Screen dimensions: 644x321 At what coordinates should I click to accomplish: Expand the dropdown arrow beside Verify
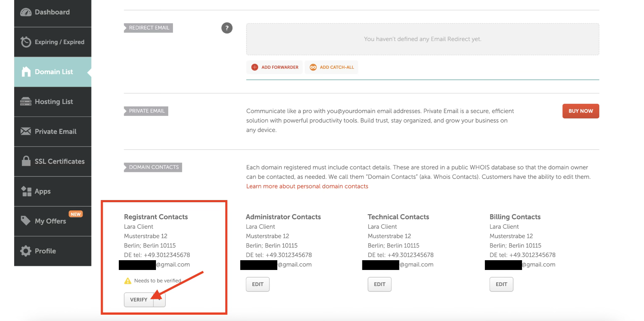pos(160,300)
